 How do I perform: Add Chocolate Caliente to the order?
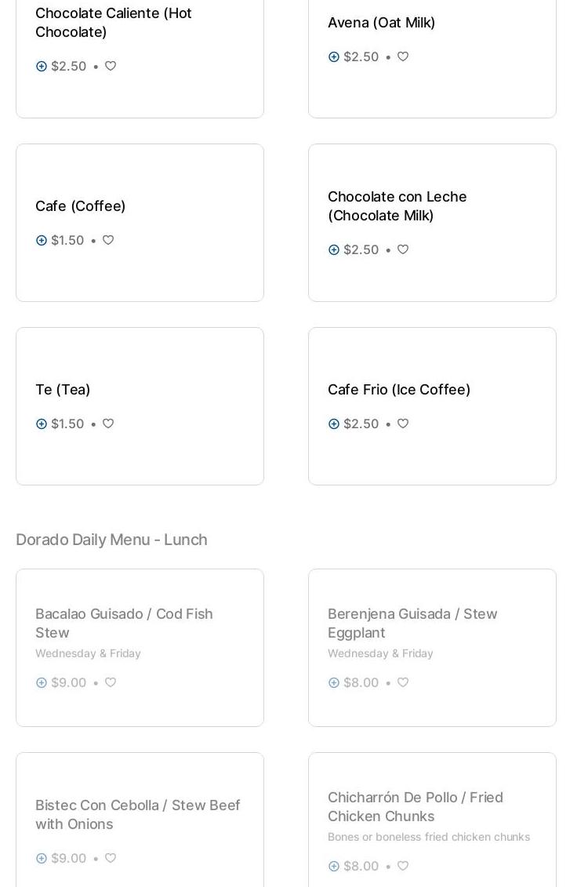[42, 67]
